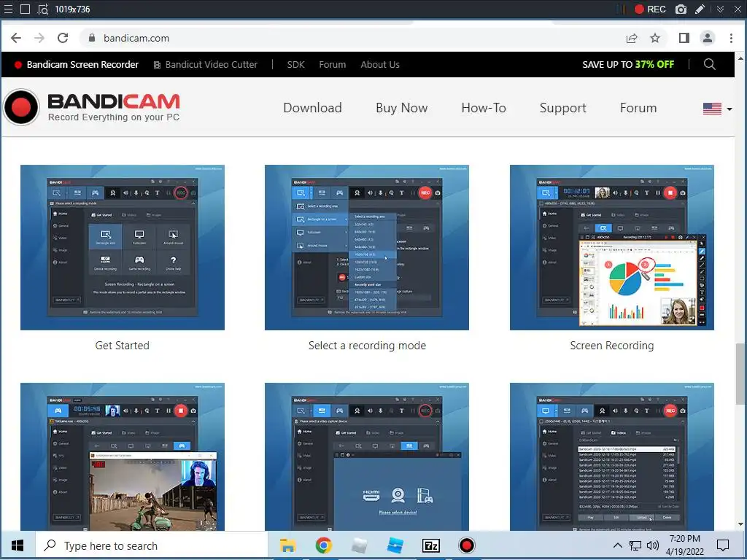Image resolution: width=747 pixels, height=560 pixels.
Task: View site security lock information
Action: point(92,38)
